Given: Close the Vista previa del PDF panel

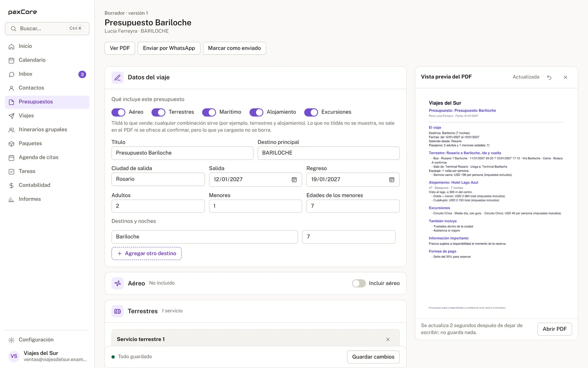Looking at the screenshot, I should click(565, 77).
